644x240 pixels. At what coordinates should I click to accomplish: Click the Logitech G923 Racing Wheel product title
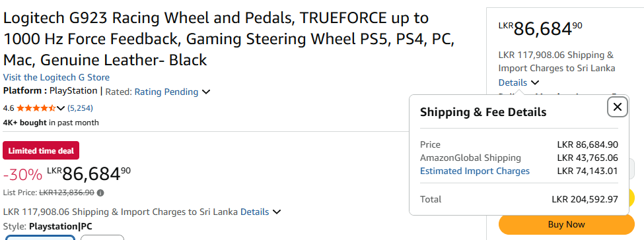229,39
